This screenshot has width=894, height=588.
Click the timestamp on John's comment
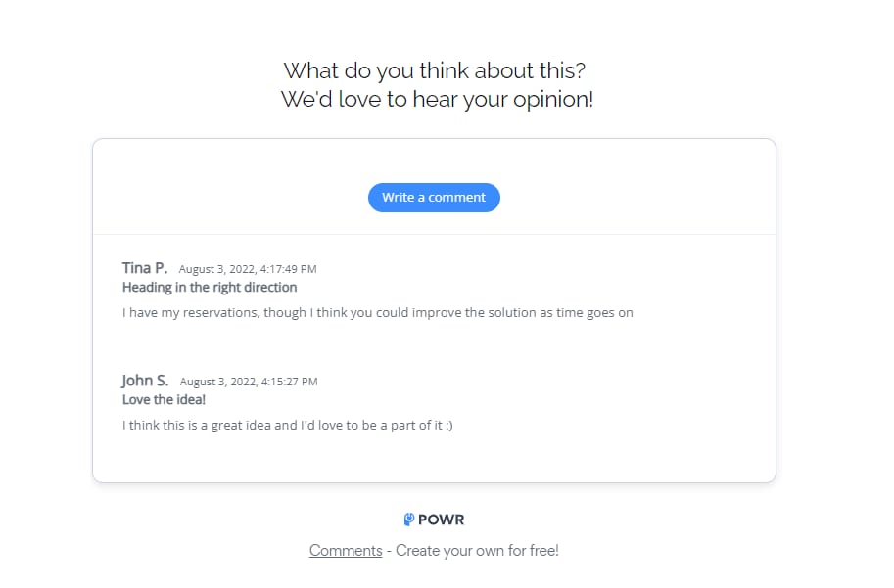(248, 381)
